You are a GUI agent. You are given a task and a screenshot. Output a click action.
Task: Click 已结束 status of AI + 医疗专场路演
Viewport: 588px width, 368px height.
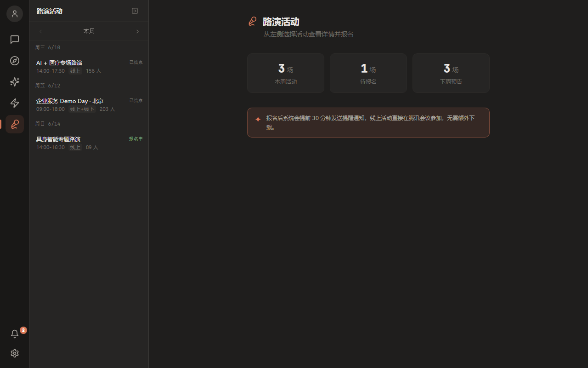(x=136, y=62)
